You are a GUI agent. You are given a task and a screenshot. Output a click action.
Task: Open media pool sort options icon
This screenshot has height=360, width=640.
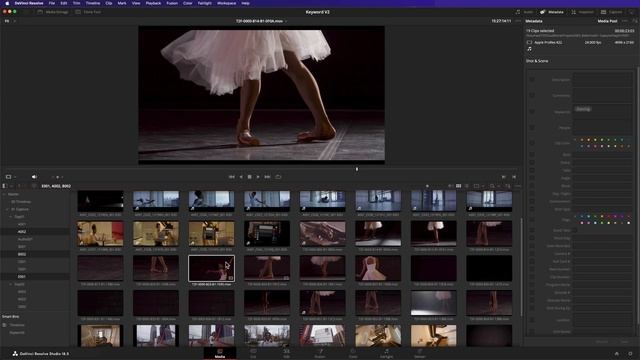pos(507,186)
